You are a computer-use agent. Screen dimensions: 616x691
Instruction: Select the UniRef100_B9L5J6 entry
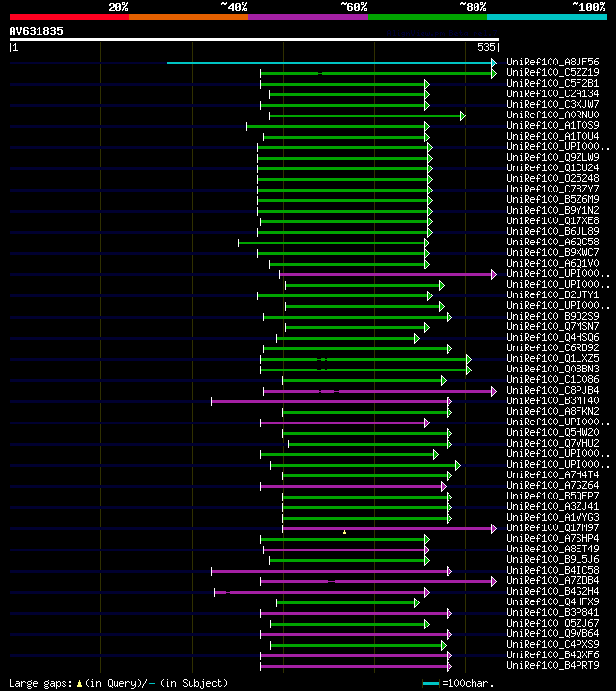coord(552,559)
